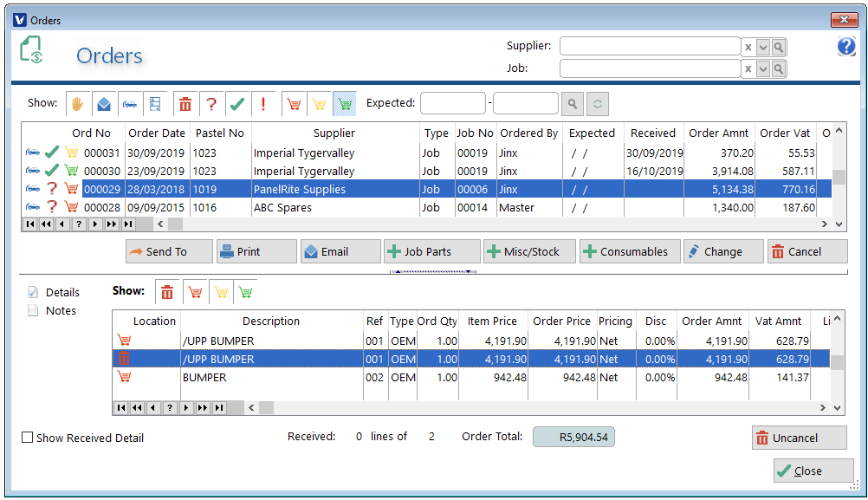Toggle the yellow cart filter in orders Show bar
Viewport: 868px width, 500px height.
(320, 103)
